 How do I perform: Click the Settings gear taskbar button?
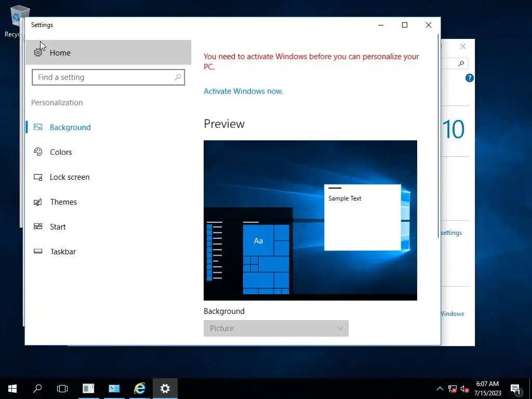click(165, 389)
